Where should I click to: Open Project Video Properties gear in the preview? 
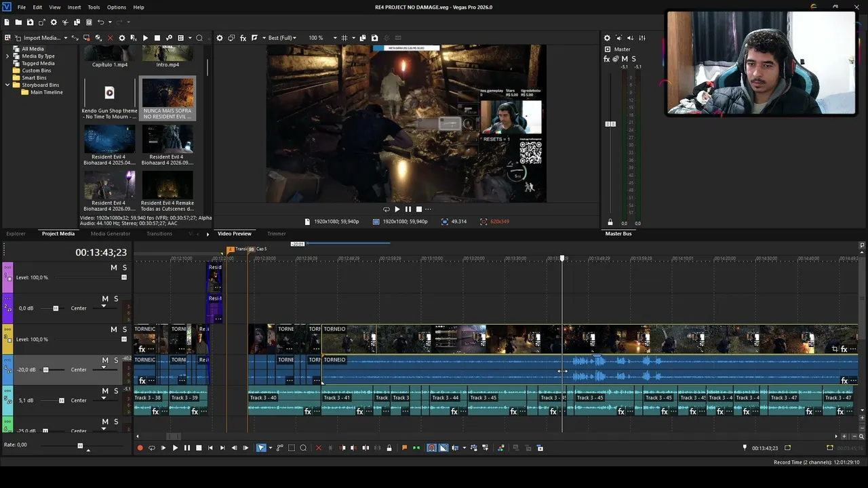pyautogui.click(x=220, y=38)
